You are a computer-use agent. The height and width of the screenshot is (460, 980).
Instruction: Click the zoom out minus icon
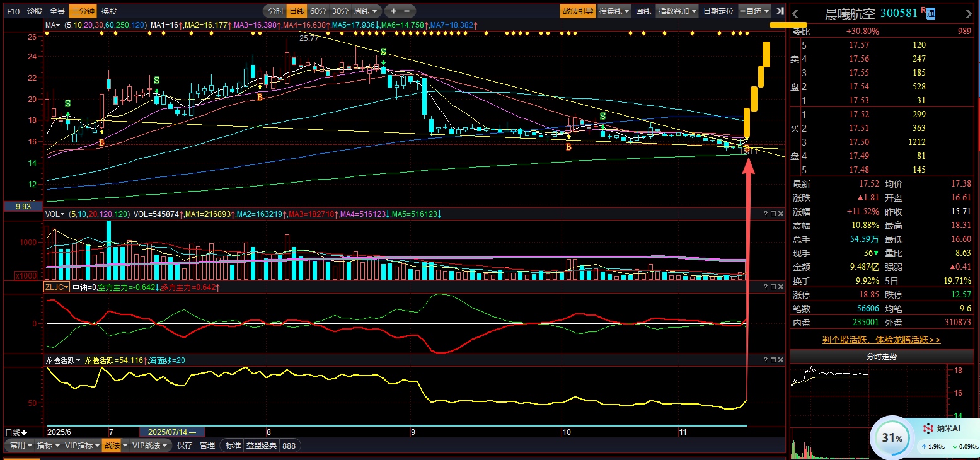[x=406, y=11]
